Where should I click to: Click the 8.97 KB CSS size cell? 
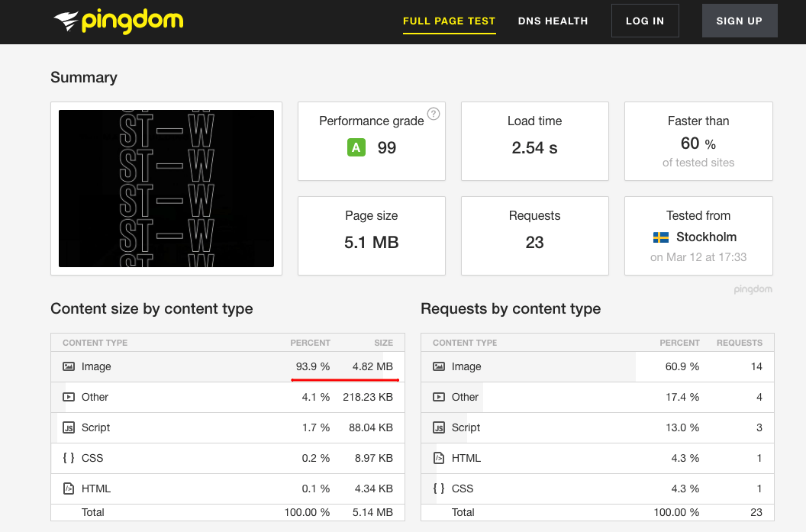pyautogui.click(x=374, y=458)
